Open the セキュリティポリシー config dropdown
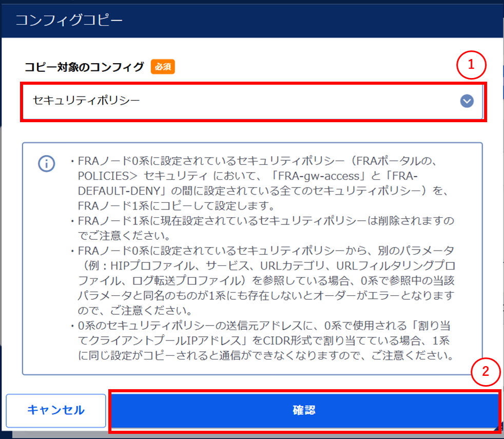 [253, 101]
